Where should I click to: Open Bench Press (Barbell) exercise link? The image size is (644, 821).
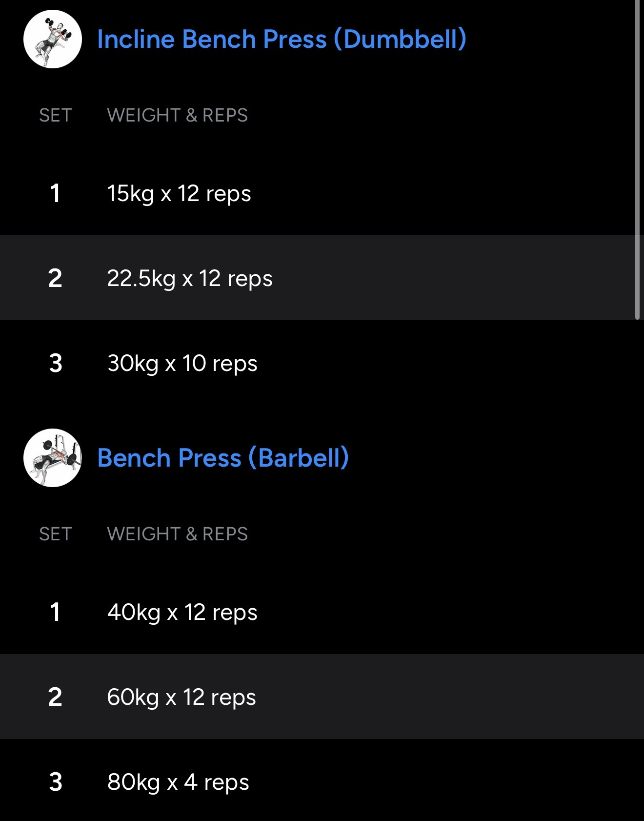click(x=223, y=458)
